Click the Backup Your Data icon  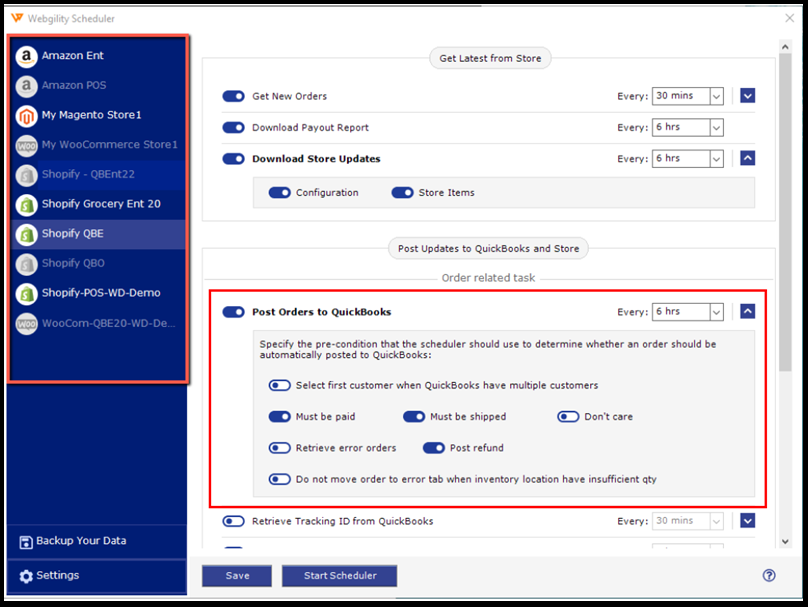tap(26, 542)
